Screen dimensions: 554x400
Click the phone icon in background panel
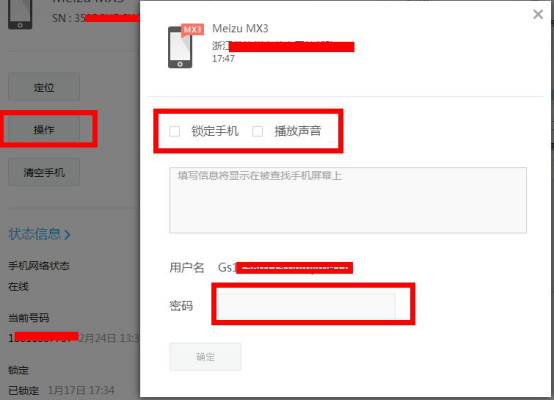coord(20,14)
